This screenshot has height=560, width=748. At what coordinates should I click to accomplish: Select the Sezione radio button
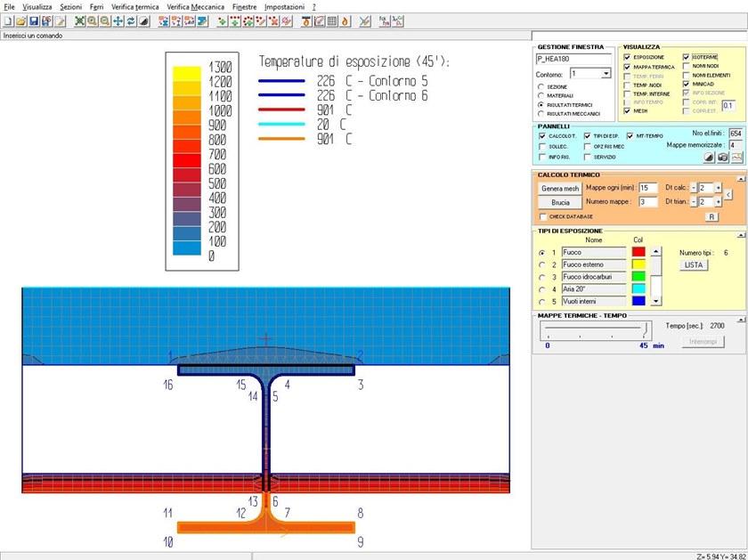pyautogui.click(x=541, y=86)
